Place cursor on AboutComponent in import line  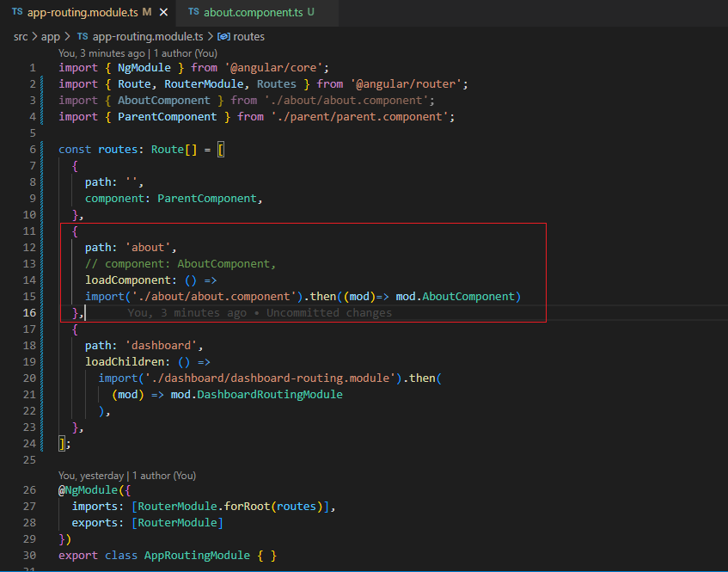(x=163, y=101)
